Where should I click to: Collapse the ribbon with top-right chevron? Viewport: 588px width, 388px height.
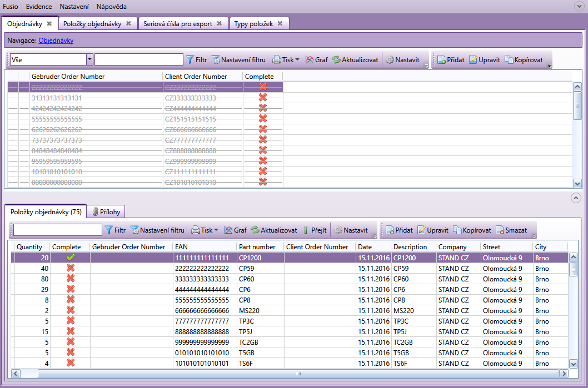pyautogui.click(x=579, y=6)
